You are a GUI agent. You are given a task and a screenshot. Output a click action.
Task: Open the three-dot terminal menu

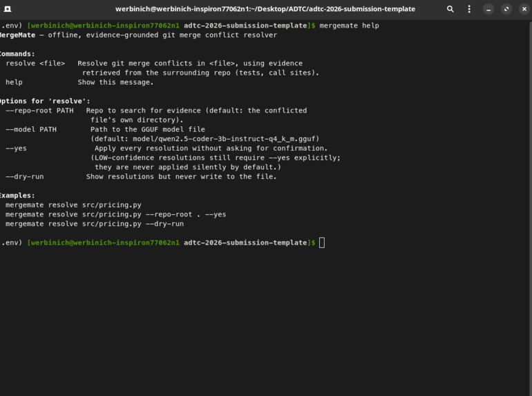tap(469, 9)
